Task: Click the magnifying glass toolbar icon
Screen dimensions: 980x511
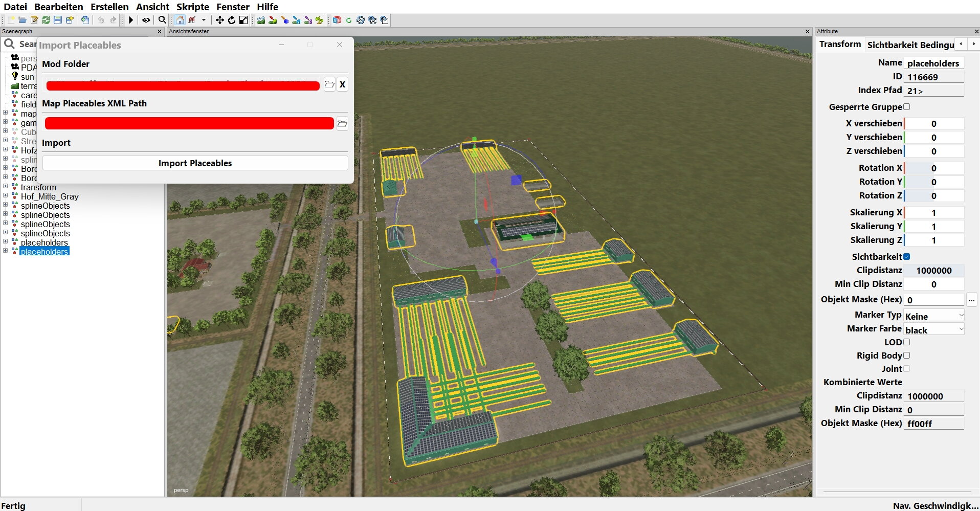Action: 162,20
